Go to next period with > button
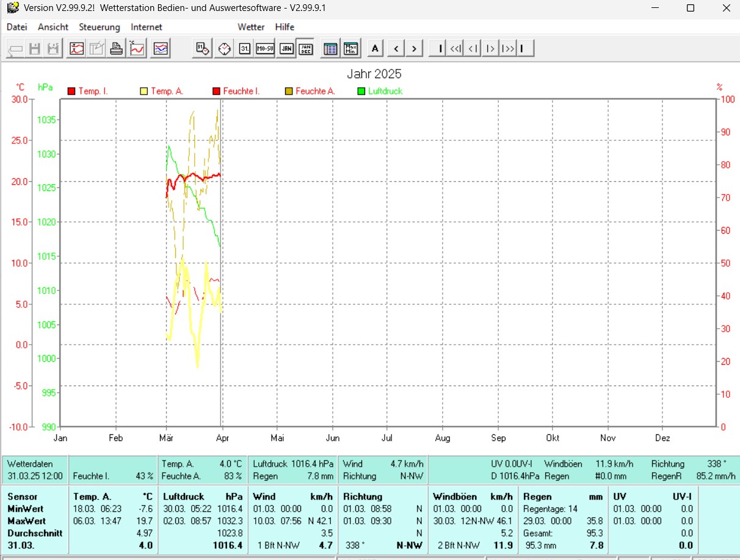The image size is (740, 560). pyautogui.click(x=415, y=49)
